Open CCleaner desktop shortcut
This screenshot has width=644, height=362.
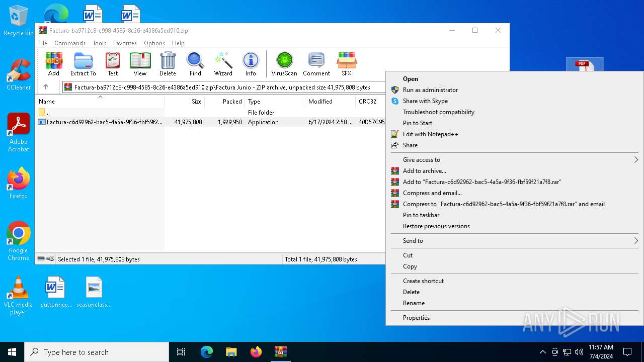tap(19, 75)
